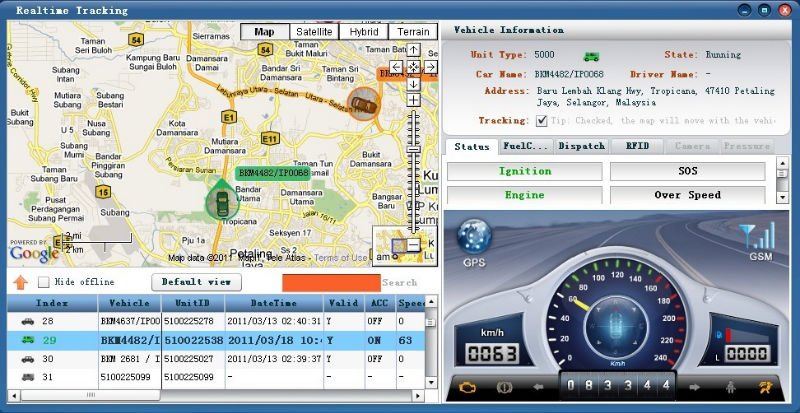Open the Dispatch tab
Image resolution: width=800 pixels, height=413 pixels.
(581, 146)
